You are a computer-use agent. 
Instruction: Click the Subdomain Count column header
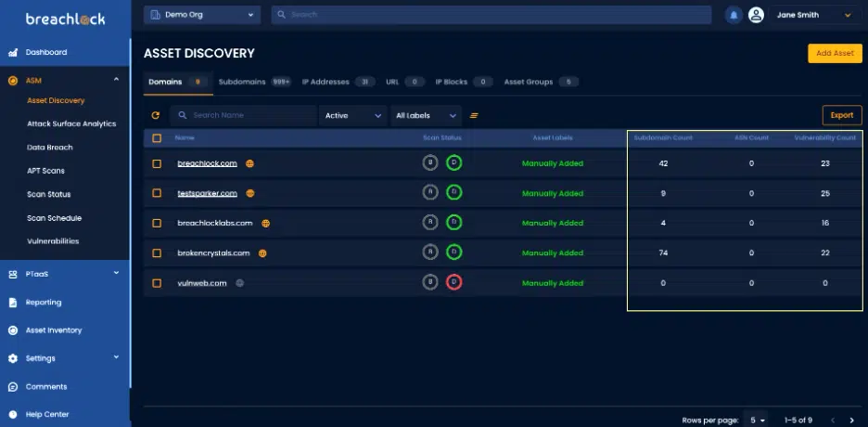663,138
